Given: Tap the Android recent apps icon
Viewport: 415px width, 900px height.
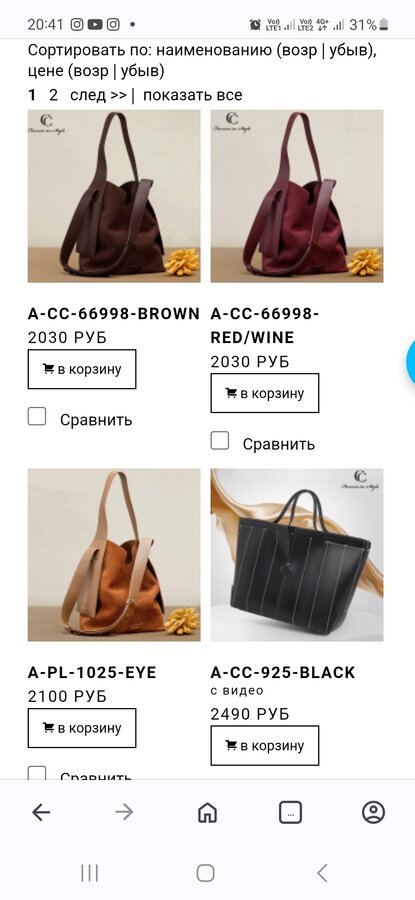Looking at the screenshot, I should point(90,873).
